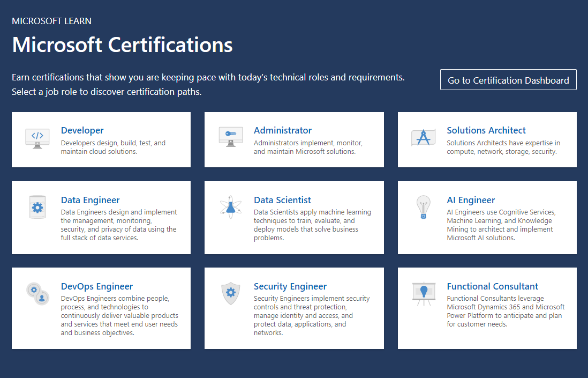Open the DevOps Engineer link

tap(97, 286)
